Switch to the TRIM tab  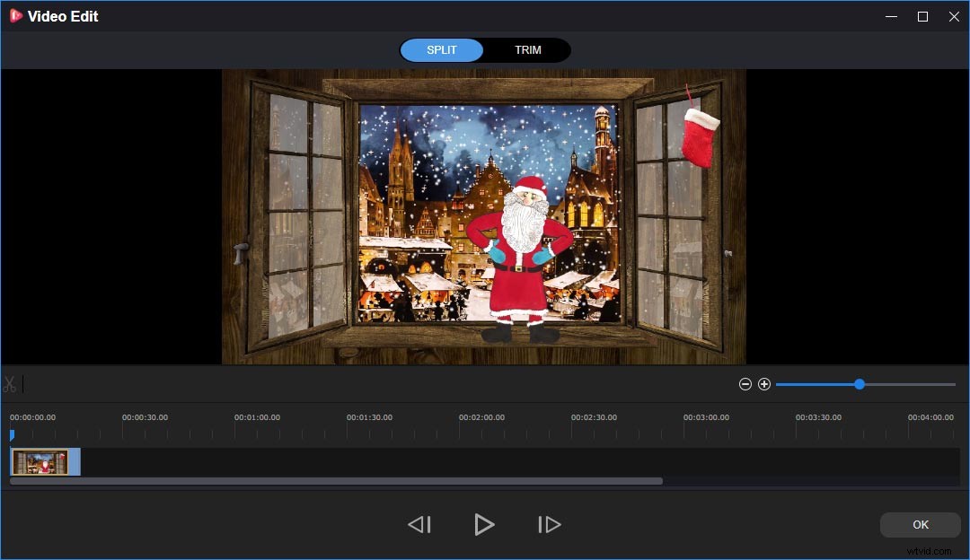(x=528, y=49)
